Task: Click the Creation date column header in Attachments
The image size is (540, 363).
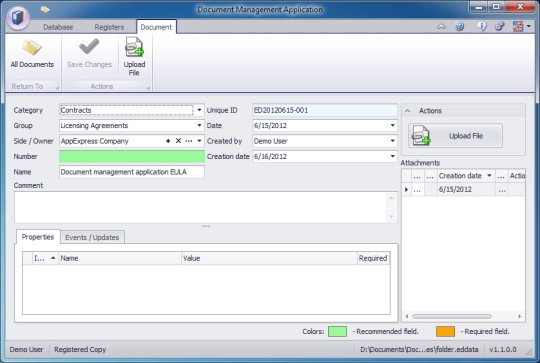Action: click(466, 176)
